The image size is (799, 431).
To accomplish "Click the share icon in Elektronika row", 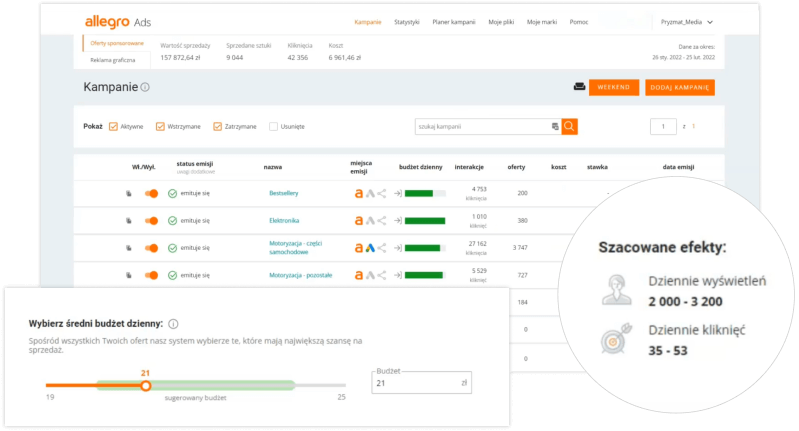I will pos(382,221).
